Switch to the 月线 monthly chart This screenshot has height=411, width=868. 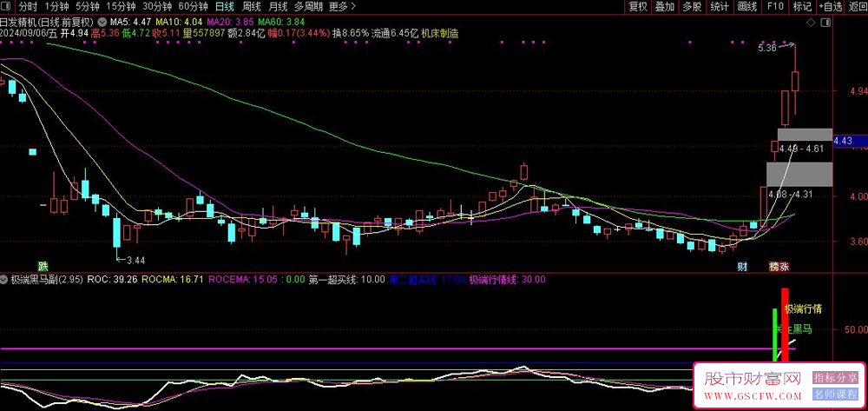pos(278,7)
